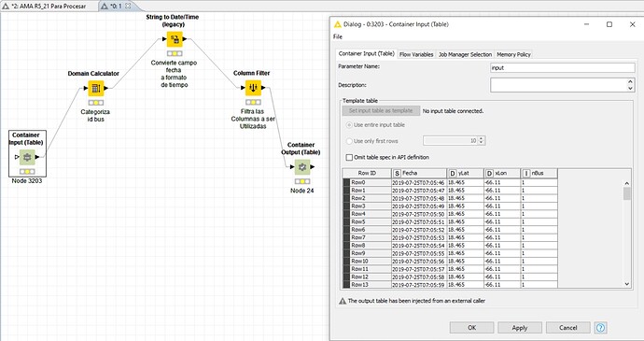Click Fecha cell 2019-07-25T07:05:49

click(x=419, y=206)
